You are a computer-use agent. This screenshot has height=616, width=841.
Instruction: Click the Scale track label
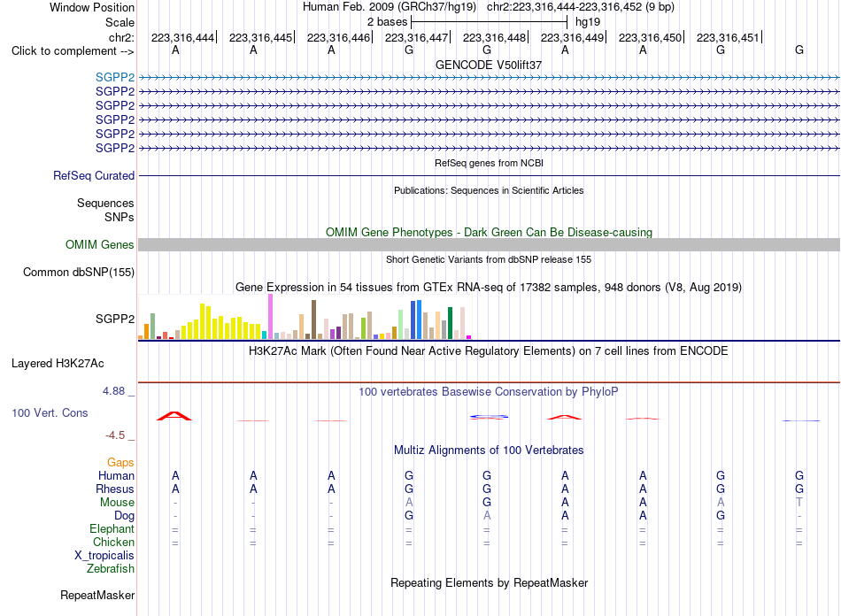[x=120, y=22]
